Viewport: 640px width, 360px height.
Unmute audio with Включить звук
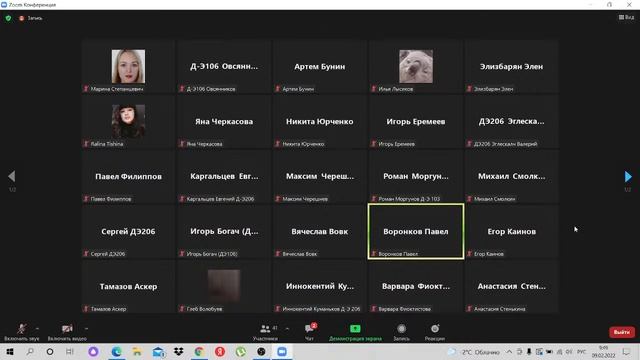click(22, 332)
